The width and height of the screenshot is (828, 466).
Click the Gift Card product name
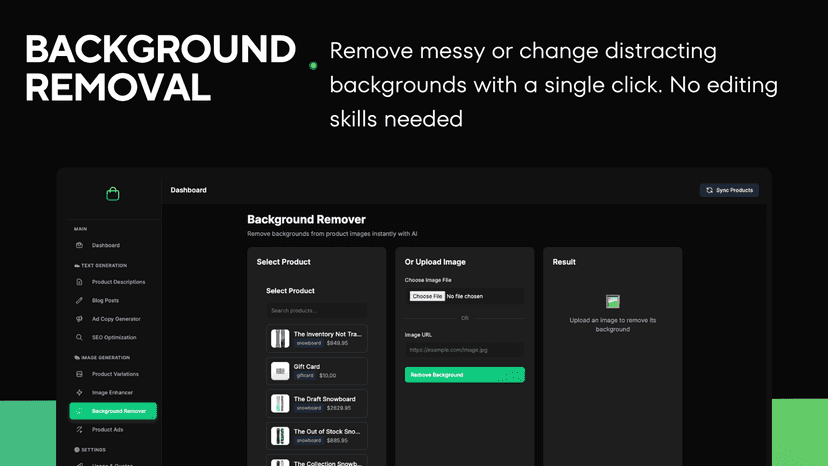(307, 366)
